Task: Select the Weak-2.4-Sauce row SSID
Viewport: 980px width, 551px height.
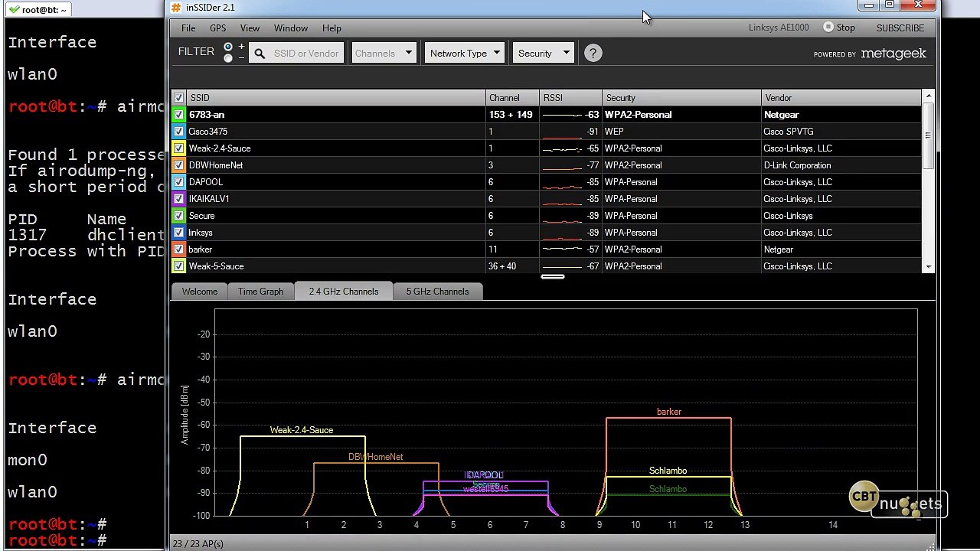Action: tap(220, 148)
